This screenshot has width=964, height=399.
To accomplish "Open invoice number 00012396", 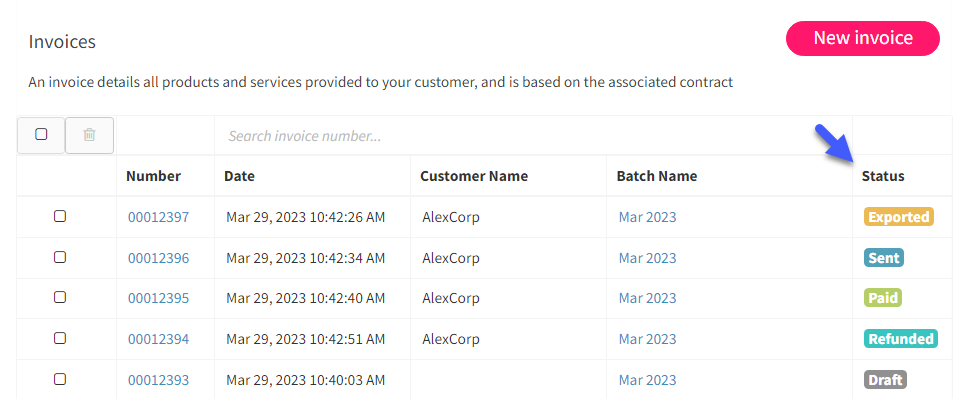I will tap(159, 258).
